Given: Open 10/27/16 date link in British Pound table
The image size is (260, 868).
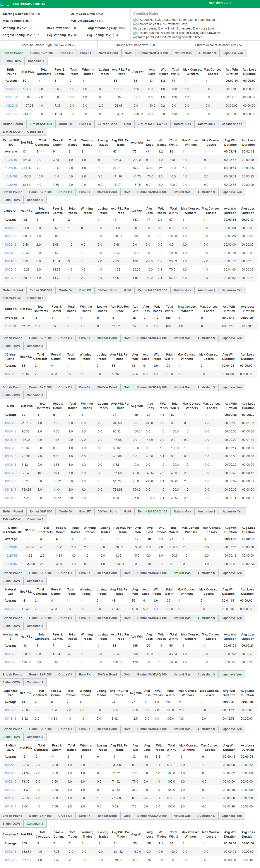Looking at the screenshot, I should [11, 89].
